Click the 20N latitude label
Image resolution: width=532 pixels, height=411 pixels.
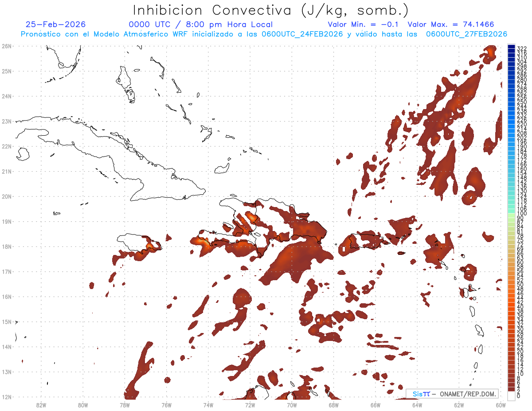7,196
